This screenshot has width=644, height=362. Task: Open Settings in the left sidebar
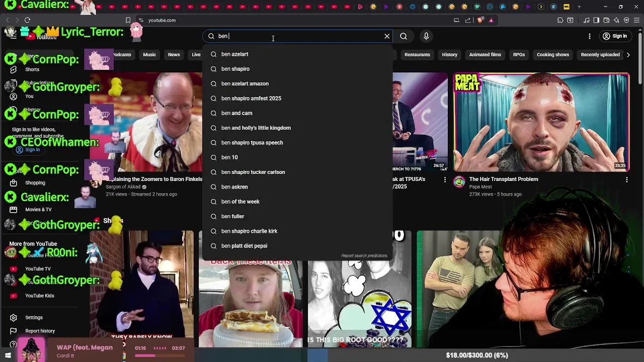(x=34, y=318)
